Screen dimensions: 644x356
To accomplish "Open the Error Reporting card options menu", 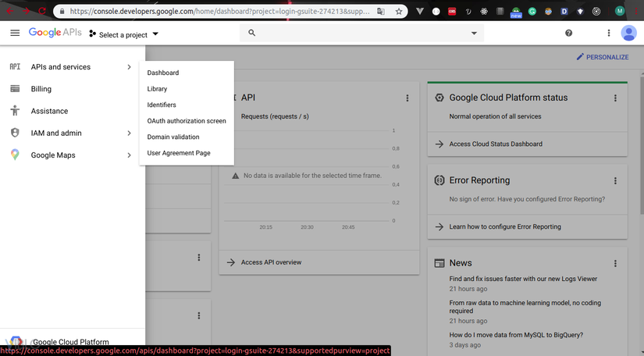I will pyautogui.click(x=615, y=180).
